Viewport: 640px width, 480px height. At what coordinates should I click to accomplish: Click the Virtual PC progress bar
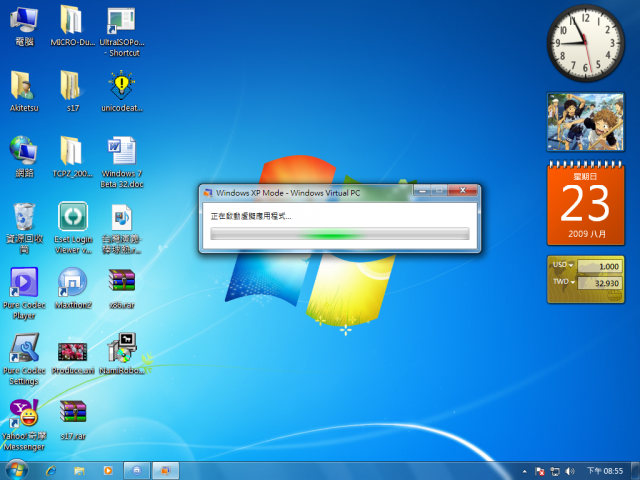[x=340, y=234]
